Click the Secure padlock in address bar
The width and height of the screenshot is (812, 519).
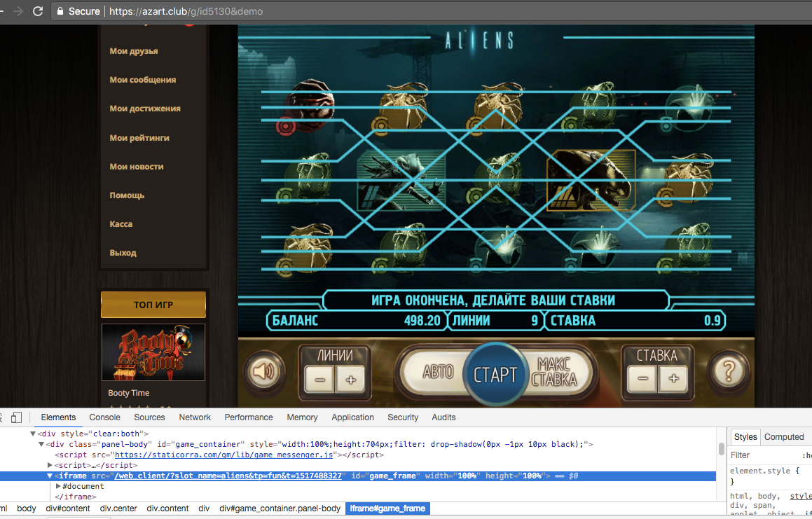[60, 11]
